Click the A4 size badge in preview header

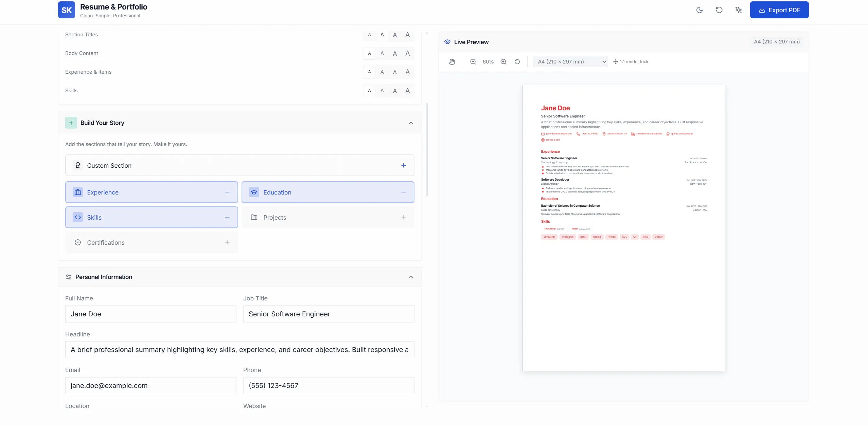tap(777, 42)
